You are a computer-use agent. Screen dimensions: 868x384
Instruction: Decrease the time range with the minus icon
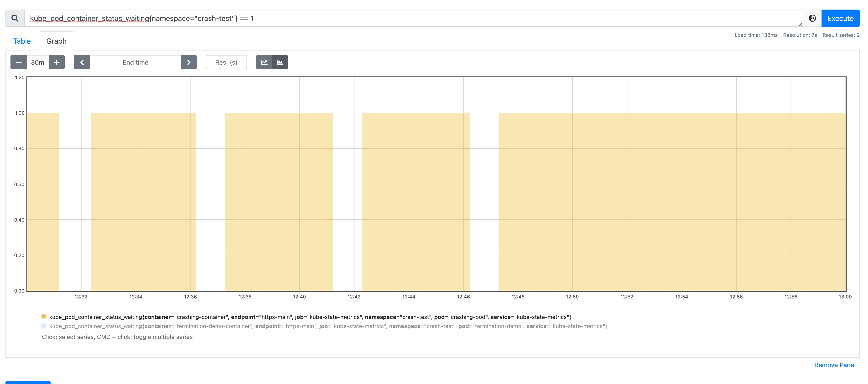click(x=18, y=62)
